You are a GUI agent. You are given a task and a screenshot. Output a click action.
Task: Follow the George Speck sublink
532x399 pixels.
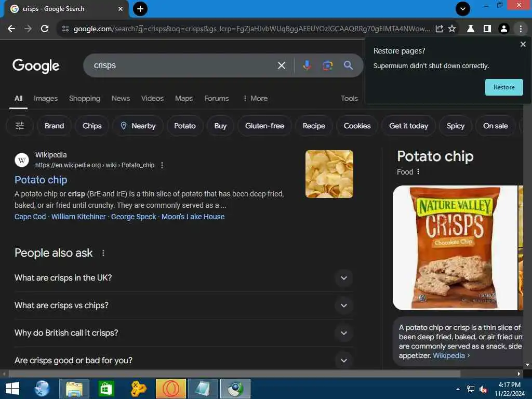(134, 217)
